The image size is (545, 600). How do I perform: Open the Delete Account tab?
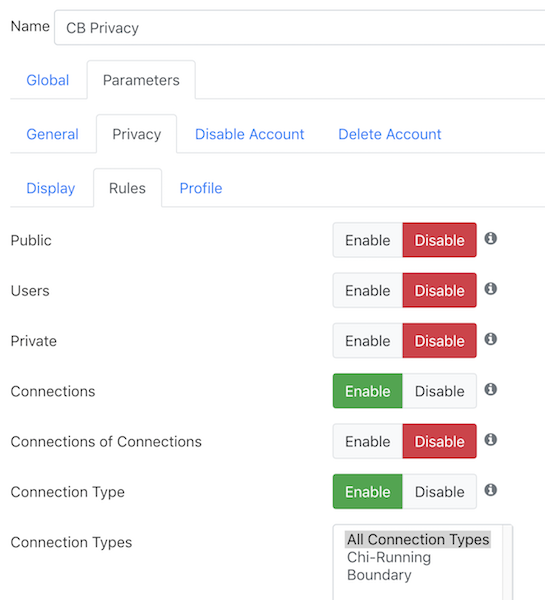click(x=390, y=134)
